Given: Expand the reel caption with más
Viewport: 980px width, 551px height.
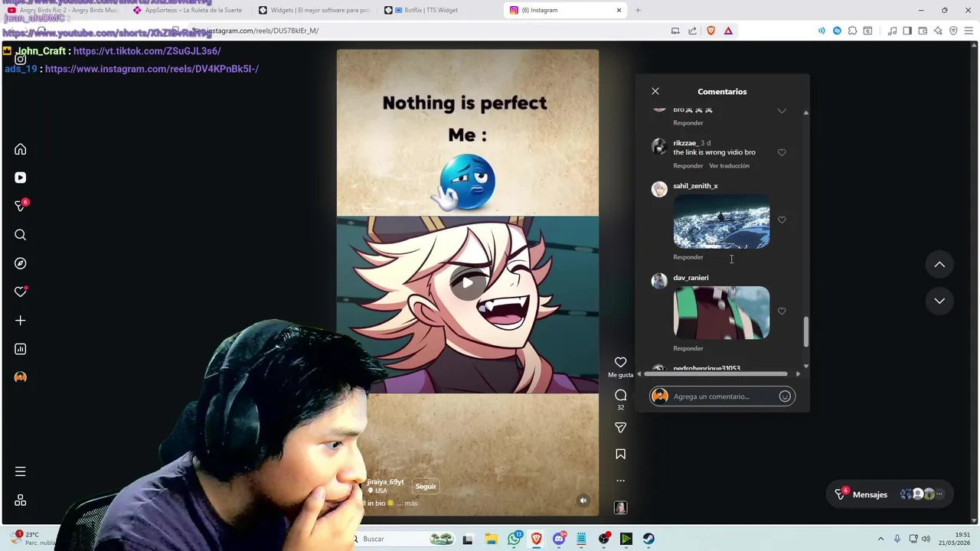Looking at the screenshot, I should (411, 503).
